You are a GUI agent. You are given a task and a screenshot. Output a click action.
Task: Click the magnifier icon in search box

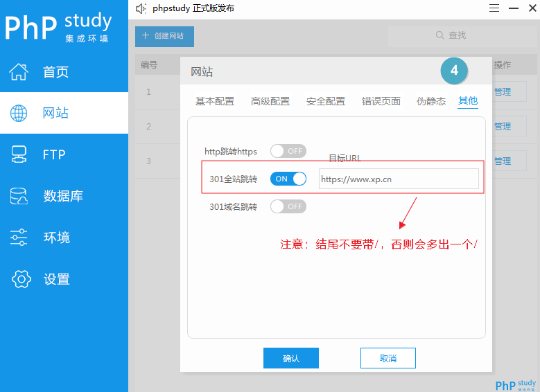[439, 35]
